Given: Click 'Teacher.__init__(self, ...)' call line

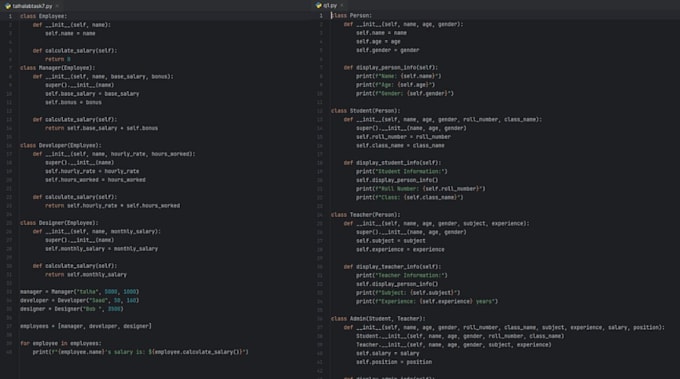Looking at the screenshot, I should pyautogui.click(x=454, y=345).
